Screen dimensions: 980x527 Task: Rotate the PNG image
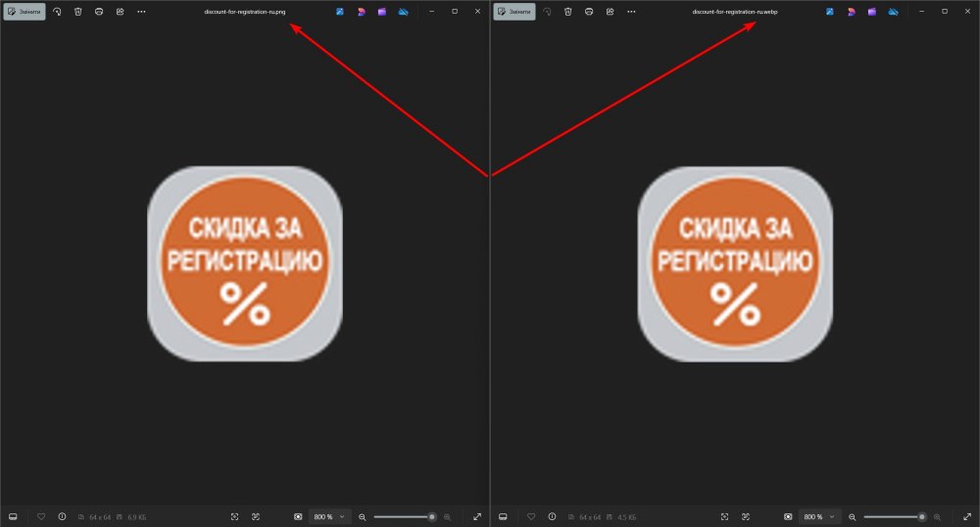coord(57,12)
